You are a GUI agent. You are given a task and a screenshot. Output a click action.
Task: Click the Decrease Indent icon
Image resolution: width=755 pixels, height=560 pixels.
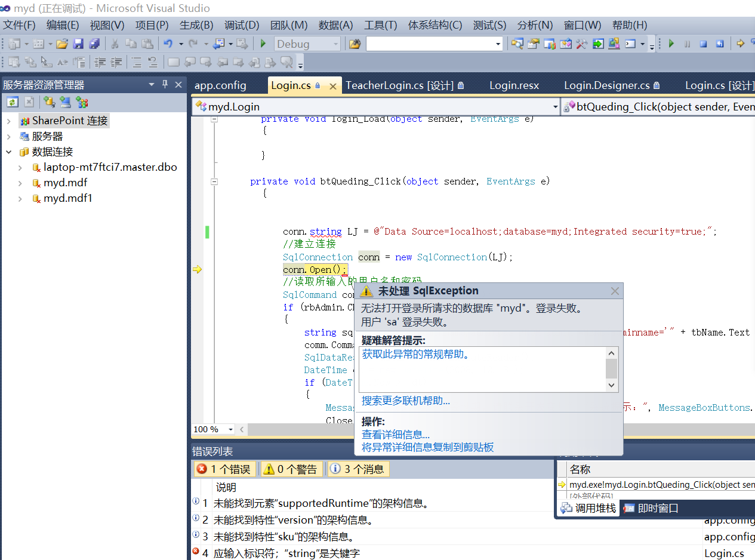coord(100,61)
